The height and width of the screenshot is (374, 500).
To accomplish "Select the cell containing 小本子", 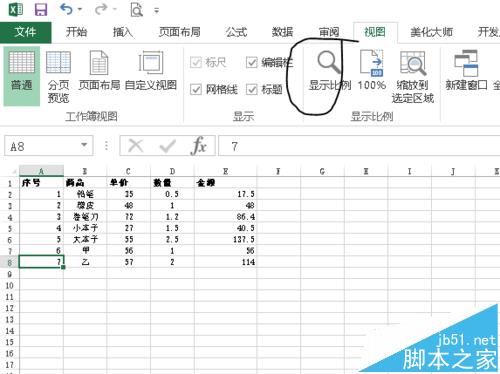I will 85,228.
